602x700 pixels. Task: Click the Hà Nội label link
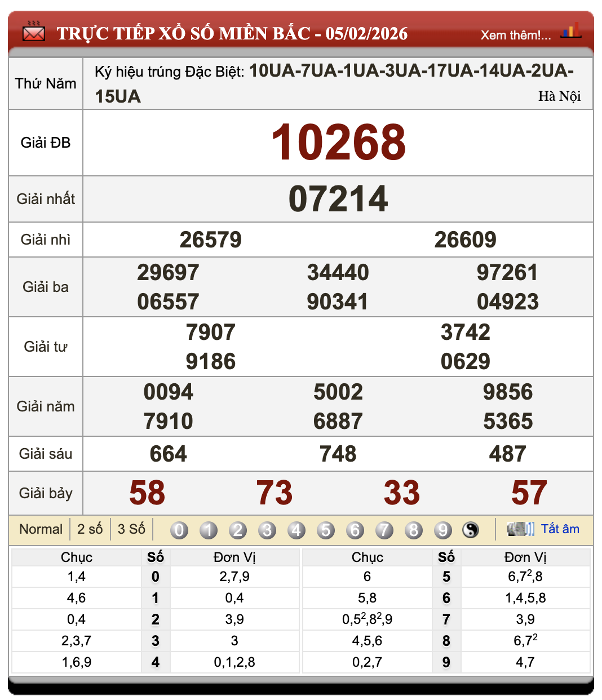(560, 96)
